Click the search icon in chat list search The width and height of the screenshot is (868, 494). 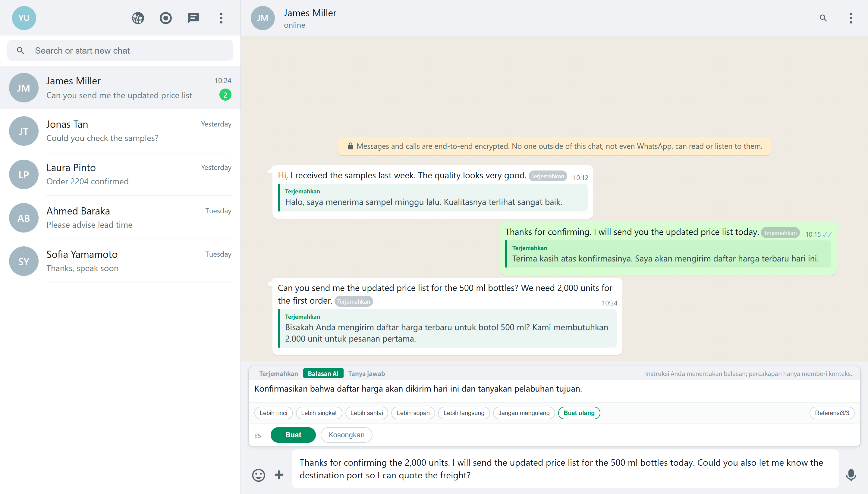pos(20,51)
